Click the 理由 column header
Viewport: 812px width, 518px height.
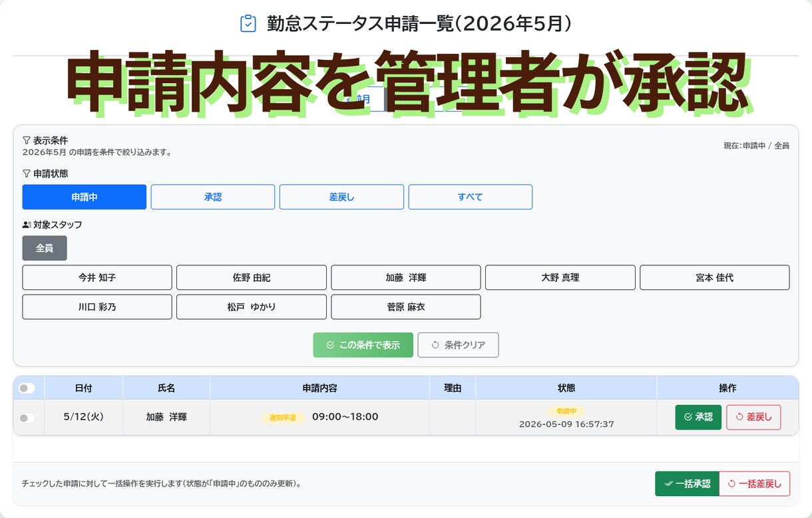coord(453,388)
